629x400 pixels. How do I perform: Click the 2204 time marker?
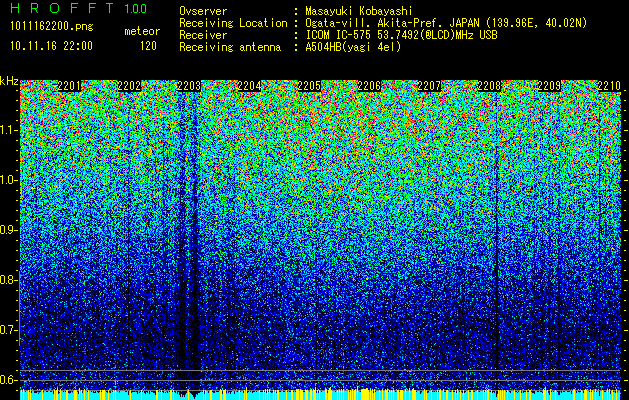coord(249,86)
